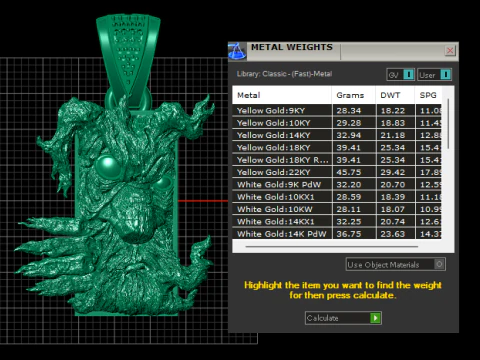Close the Metal Weights panel
480x360 pixels.
(x=450, y=51)
